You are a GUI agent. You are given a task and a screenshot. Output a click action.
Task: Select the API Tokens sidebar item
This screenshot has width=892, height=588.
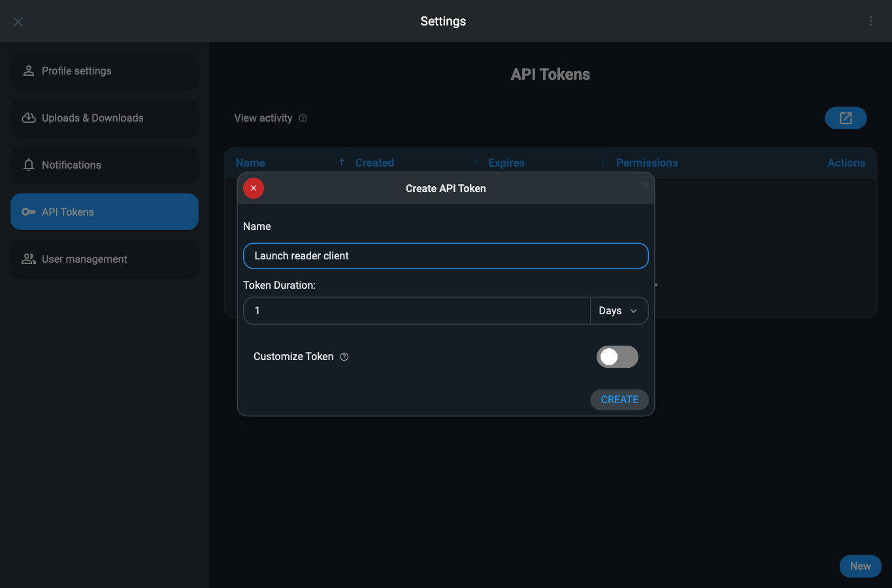pos(105,212)
